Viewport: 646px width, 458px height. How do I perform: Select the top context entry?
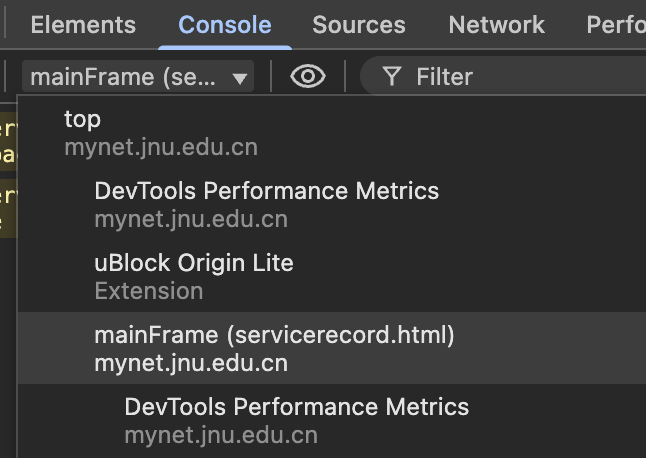[83, 119]
